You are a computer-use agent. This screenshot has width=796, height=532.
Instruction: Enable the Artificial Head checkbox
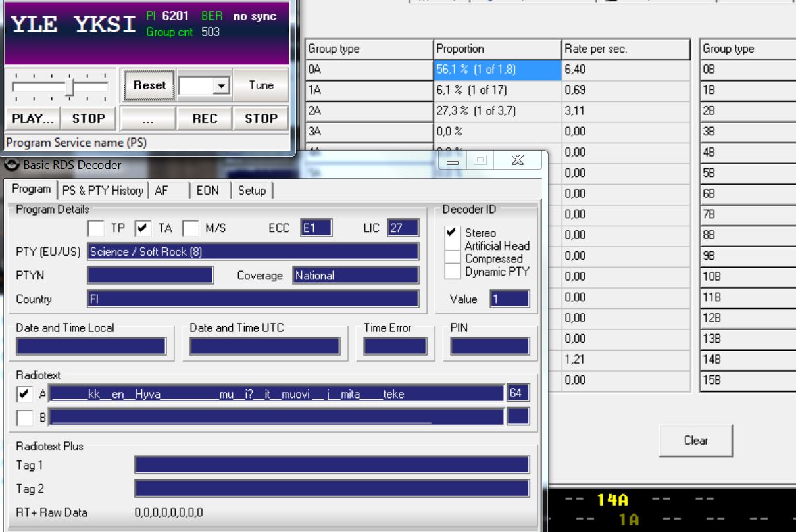[452, 245]
